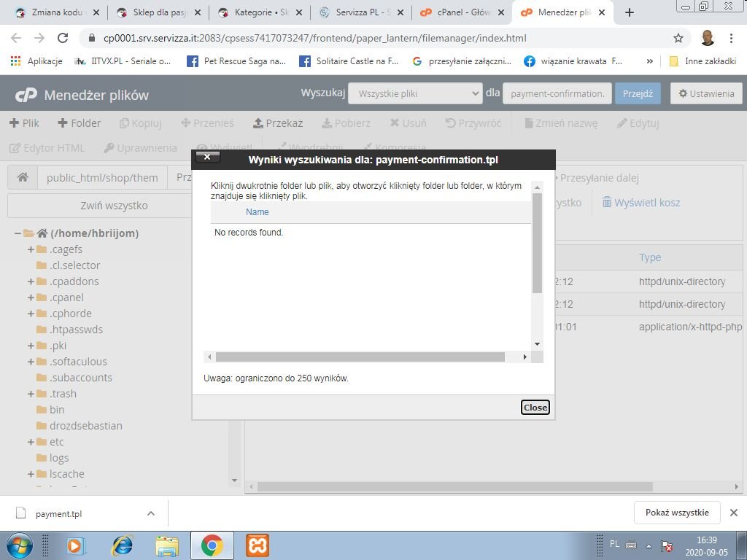Screen dimensions: 747x560
Task: Switch to the cPanel - Głów browser tab
Action: pos(462,12)
